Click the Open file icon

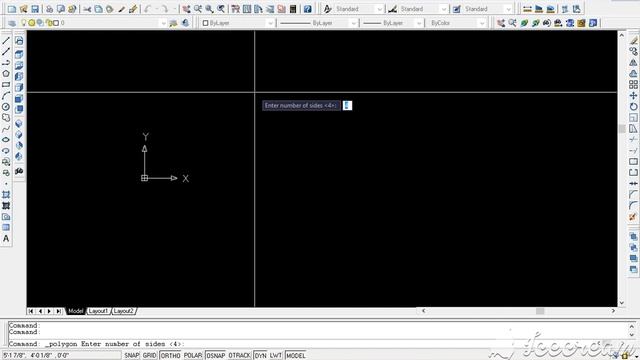pos(23,9)
